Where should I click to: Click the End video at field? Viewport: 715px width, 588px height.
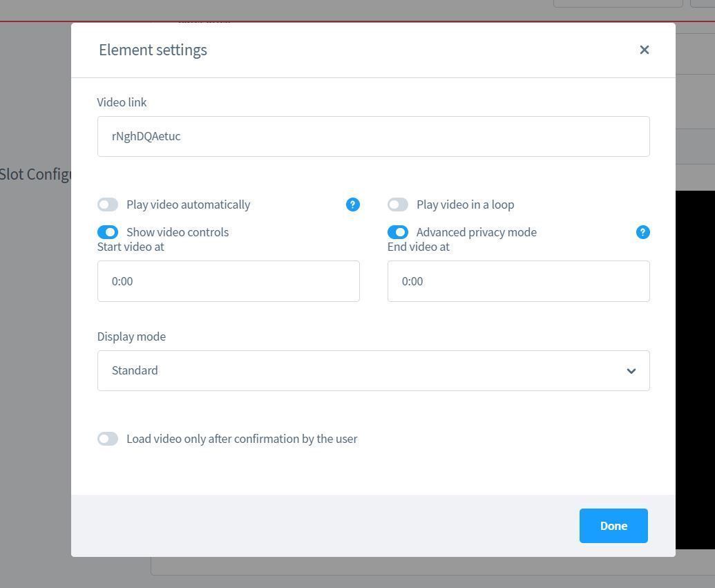518,281
